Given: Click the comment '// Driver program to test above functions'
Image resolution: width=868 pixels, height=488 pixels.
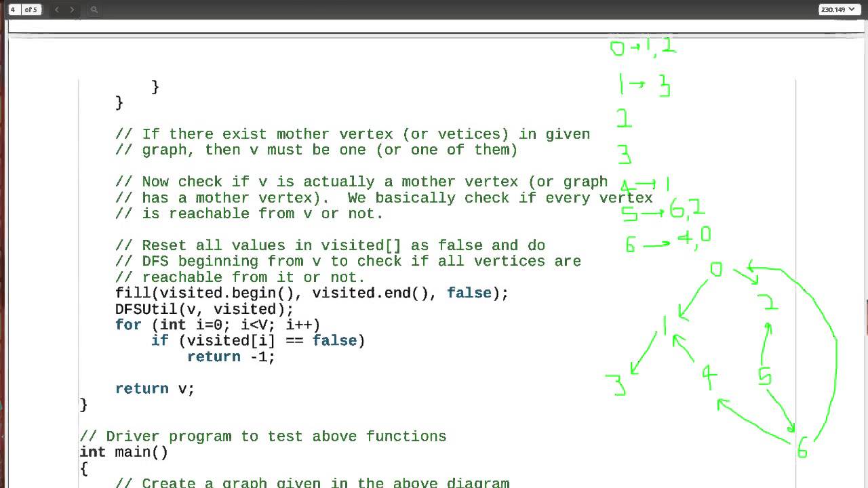Looking at the screenshot, I should pyautogui.click(x=262, y=436).
